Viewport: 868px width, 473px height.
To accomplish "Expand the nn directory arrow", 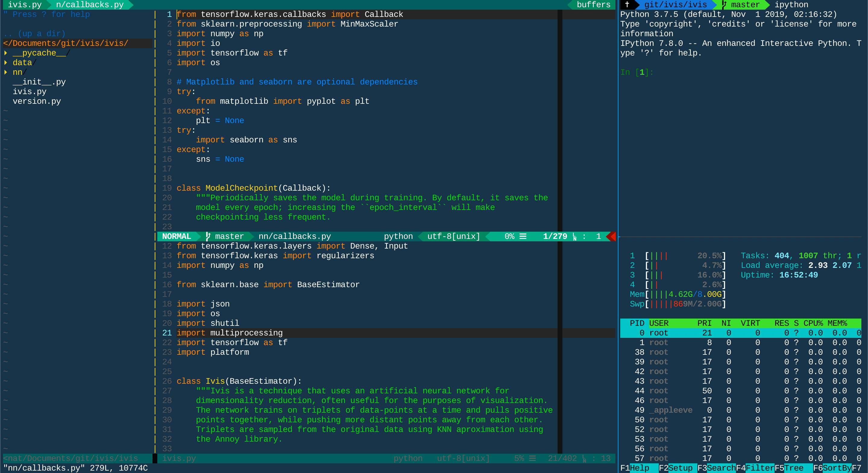I will [5, 72].
